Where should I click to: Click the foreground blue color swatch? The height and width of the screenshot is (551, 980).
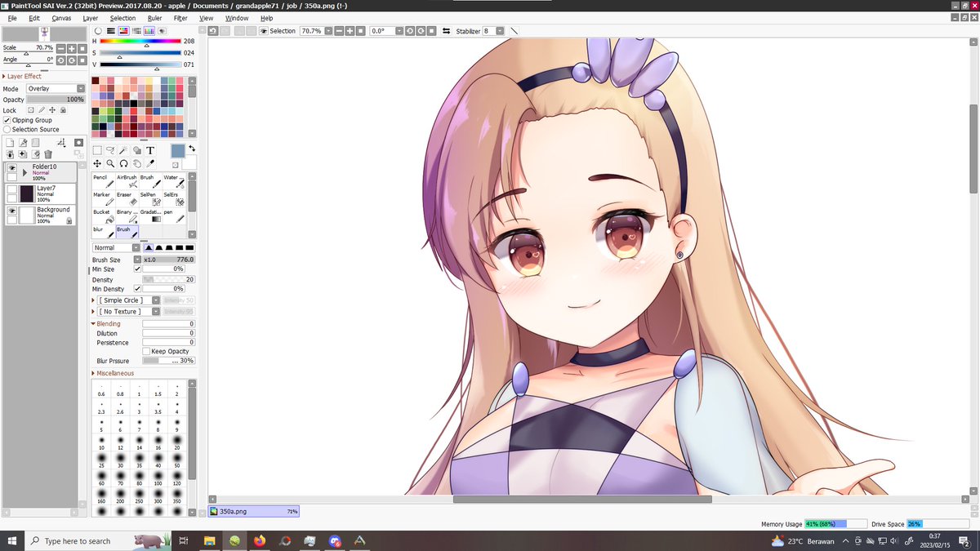pos(177,151)
